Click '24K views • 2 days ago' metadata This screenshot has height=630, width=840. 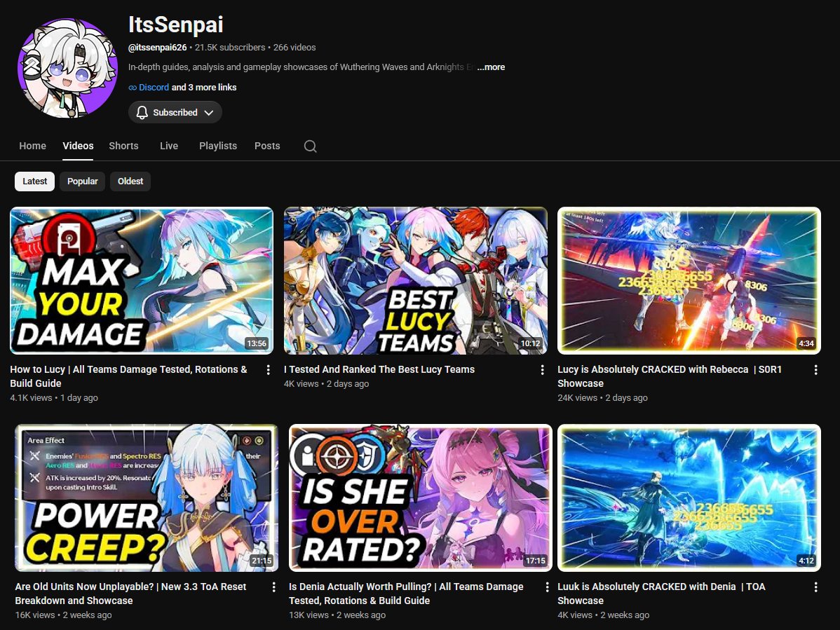tap(603, 398)
